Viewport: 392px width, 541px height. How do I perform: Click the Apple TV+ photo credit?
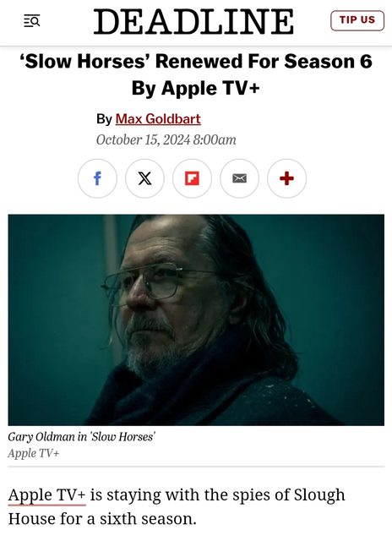tap(34, 453)
